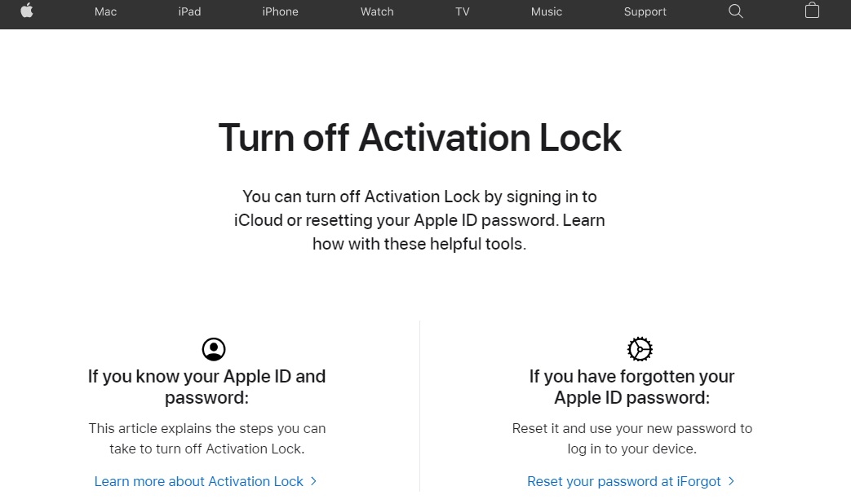
Task: Click chevron after Reset your password at iForgot
Action: point(732,481)
